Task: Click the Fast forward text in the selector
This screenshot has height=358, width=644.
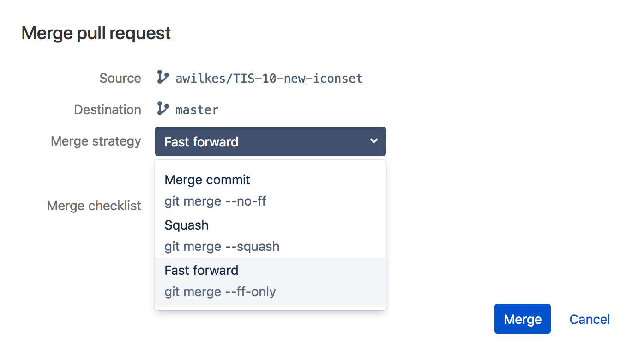Action: coord(201,142)
